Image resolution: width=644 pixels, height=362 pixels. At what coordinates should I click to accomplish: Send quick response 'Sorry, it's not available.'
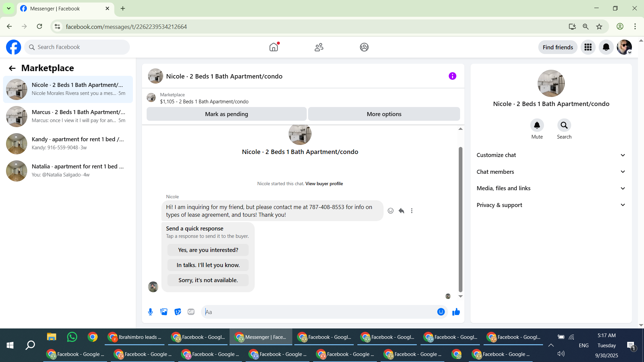(x=208, y=280)
